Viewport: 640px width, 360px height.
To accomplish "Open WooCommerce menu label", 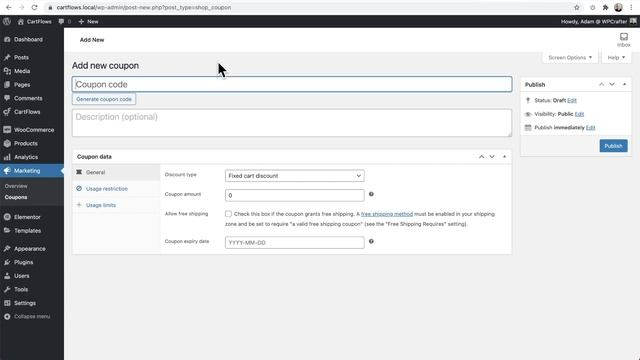I will click(34, 130).
